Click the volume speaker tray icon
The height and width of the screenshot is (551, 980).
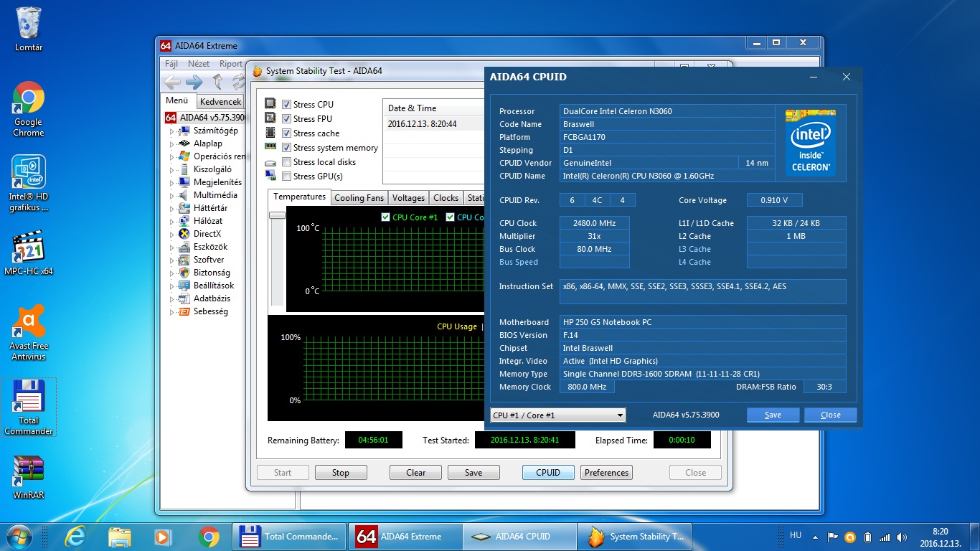tap(902, 537)
